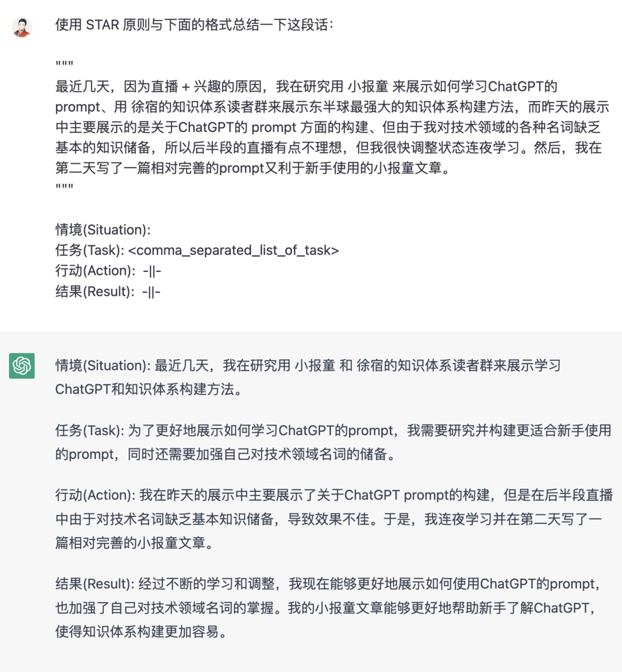Viewport: 622px width, 672px height.
Task: Click the user profile avatar
Action: tap(22, 27)
